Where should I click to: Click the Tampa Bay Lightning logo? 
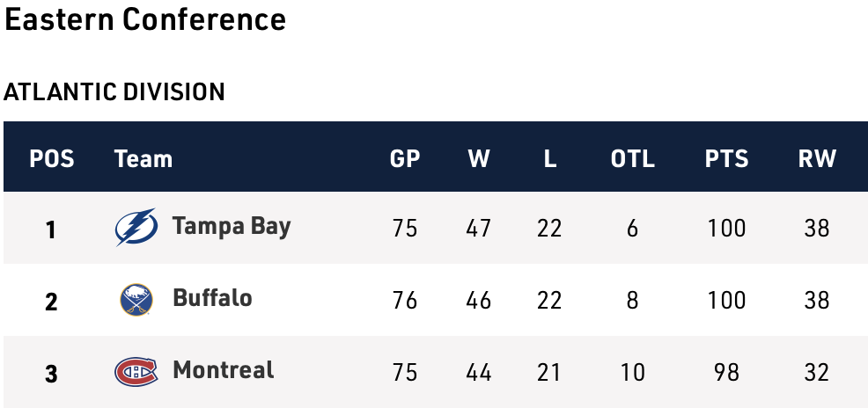click(136, 228)
